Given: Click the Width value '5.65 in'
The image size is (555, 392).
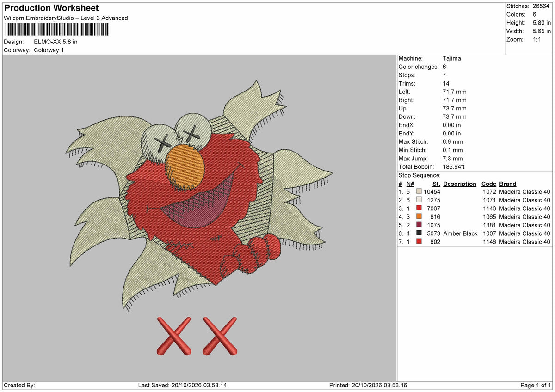Looking at the screenshot, I should [541, 31].
